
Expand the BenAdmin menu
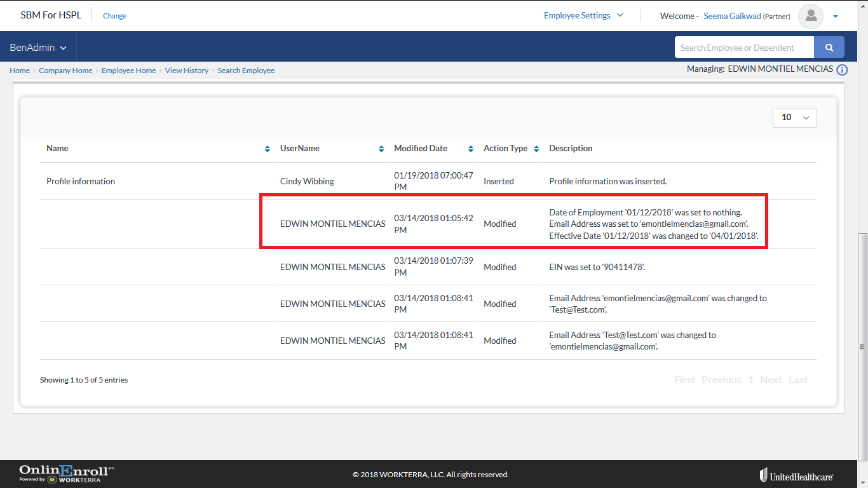point(38,48)
